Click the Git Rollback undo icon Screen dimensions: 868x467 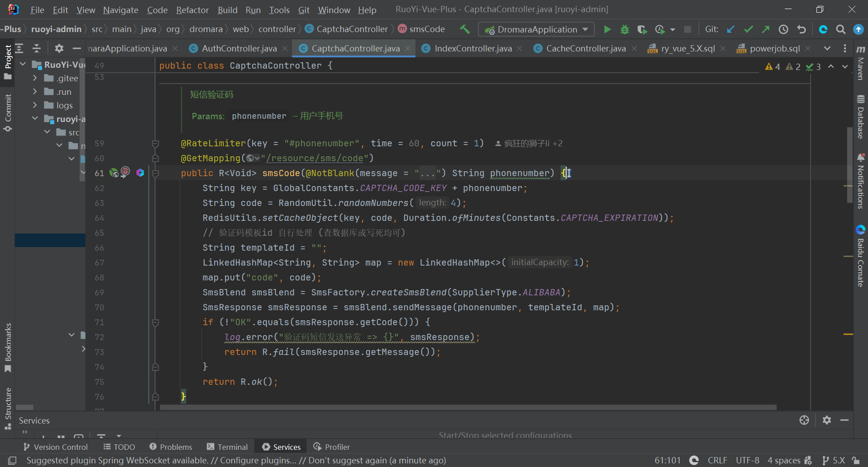click(x=802, y=29)
